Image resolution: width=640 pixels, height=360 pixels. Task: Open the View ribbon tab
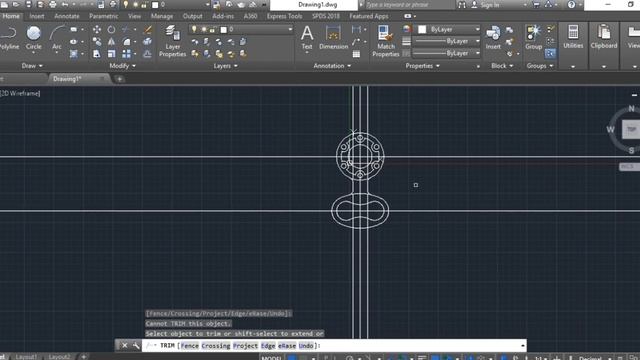[x=134, y=16]
